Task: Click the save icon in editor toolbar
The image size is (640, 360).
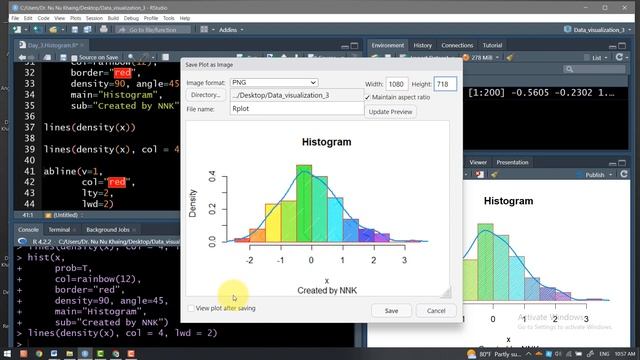Action: [63, 58]
